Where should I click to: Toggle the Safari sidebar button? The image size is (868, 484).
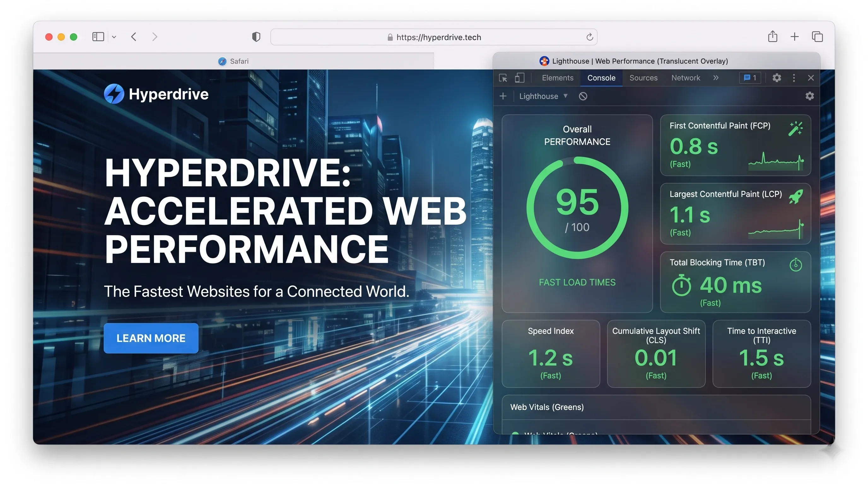(98, 37)
